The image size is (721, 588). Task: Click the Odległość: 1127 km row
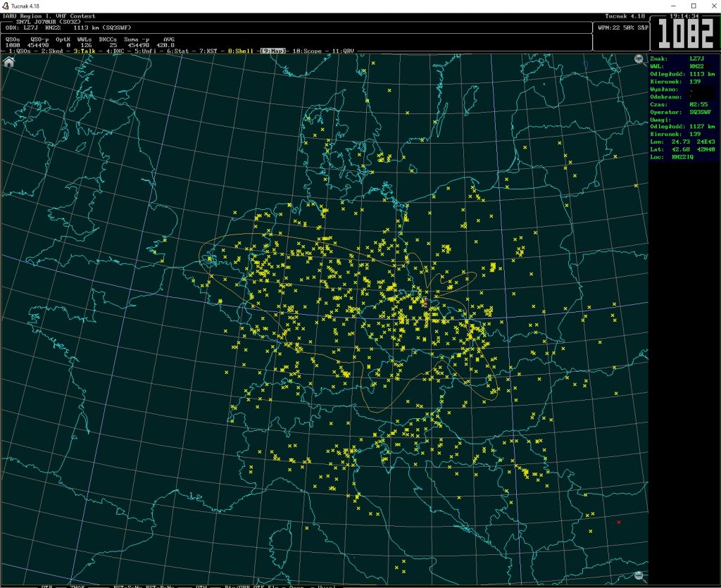click(682, 127)
